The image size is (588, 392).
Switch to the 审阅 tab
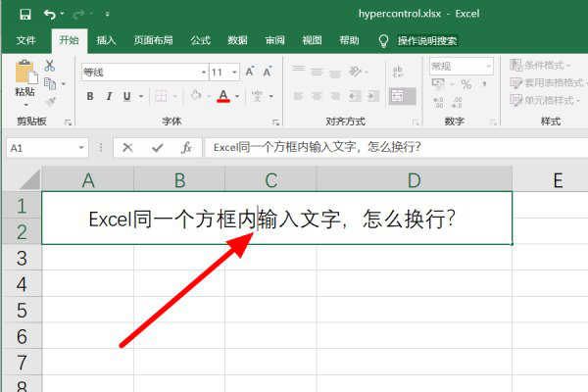click(x=274, y=40)
